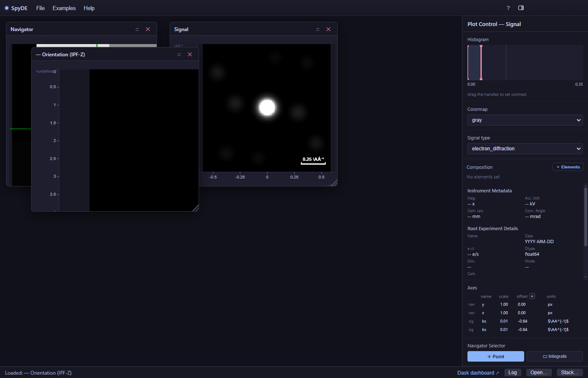Click the Open... button in the status bar
This screenshot has width=588, height=378.
tap(539, 373)
